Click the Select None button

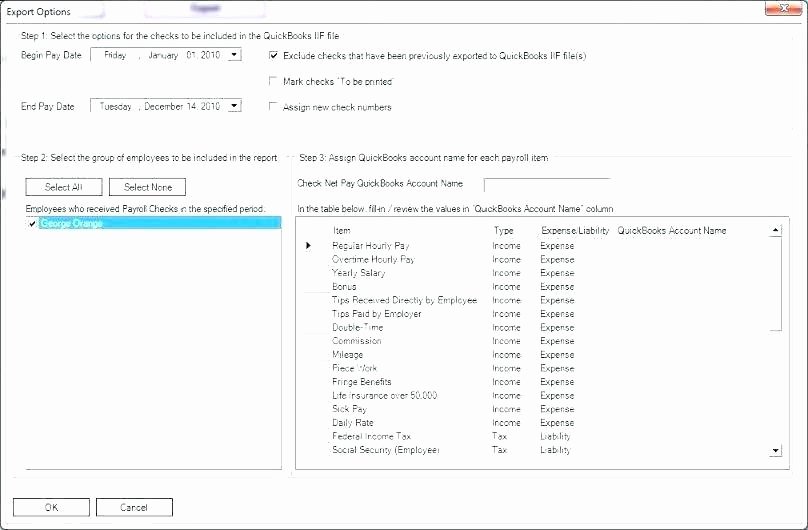coord(147,187)
